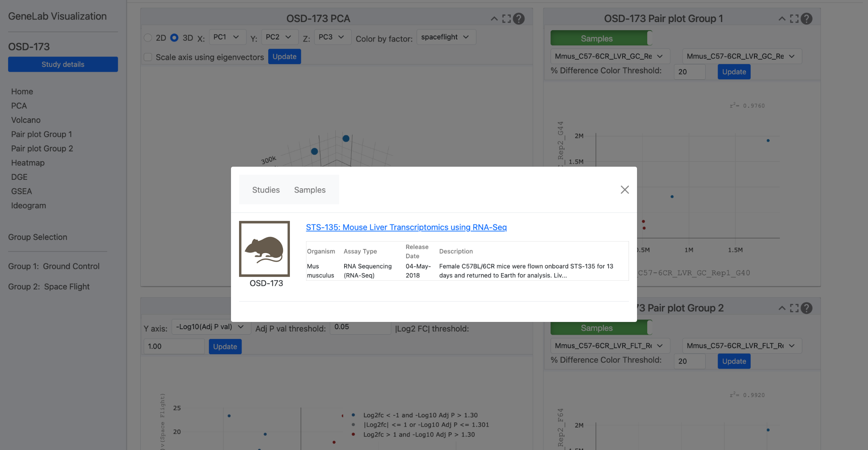Close the study details dialog

[625, 190]
